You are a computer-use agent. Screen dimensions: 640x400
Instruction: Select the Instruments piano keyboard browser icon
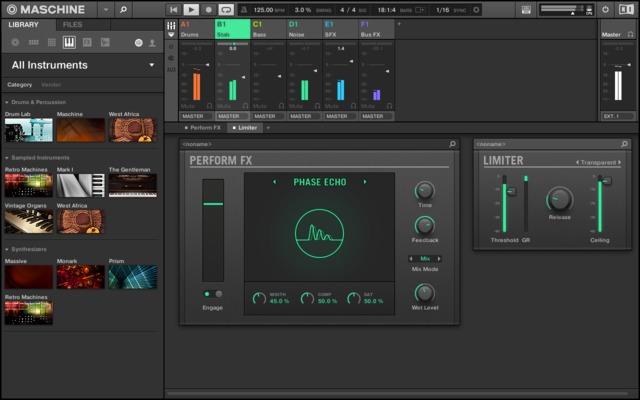[x=69, y=42]
